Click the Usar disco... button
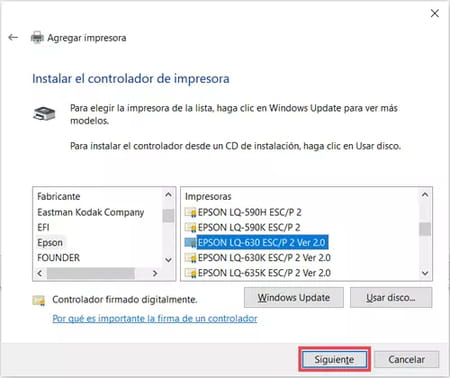Viewport: 450px width, 378px height. tap(391, 298)
